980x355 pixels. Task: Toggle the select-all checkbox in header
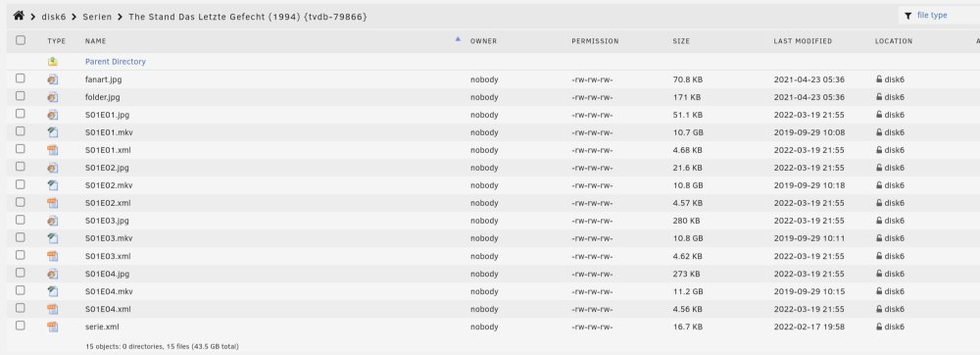coord(21,40)
